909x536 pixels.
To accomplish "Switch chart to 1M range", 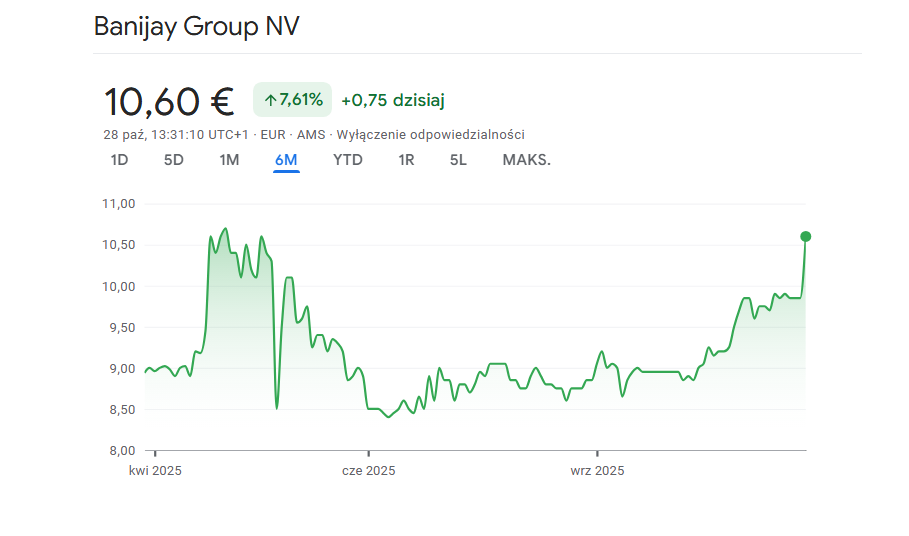I will 229,160.
